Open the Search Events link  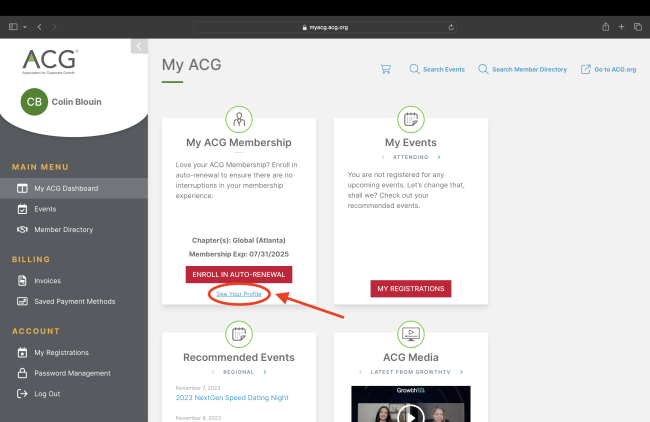(x=444, y=70)
